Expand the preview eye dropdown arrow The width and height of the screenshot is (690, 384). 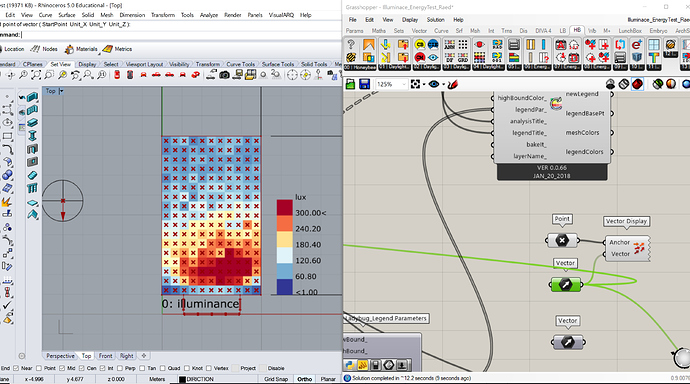click(443, 84)
